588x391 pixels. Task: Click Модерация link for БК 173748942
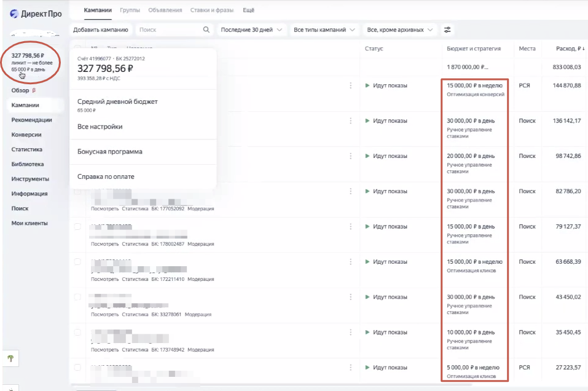(201, 350)
